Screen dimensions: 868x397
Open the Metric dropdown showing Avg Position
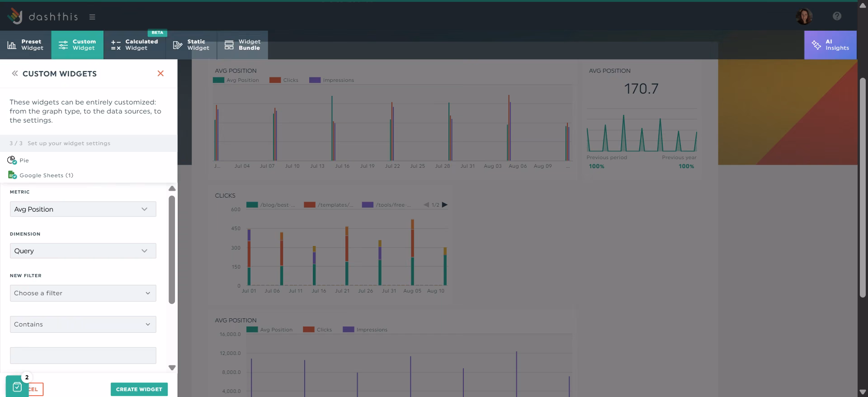click(x=83, y=209)
